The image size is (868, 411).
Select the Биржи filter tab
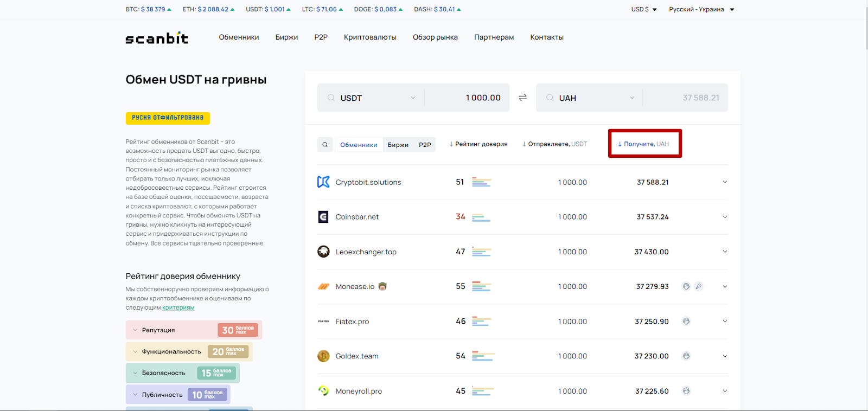click(398, 145)
